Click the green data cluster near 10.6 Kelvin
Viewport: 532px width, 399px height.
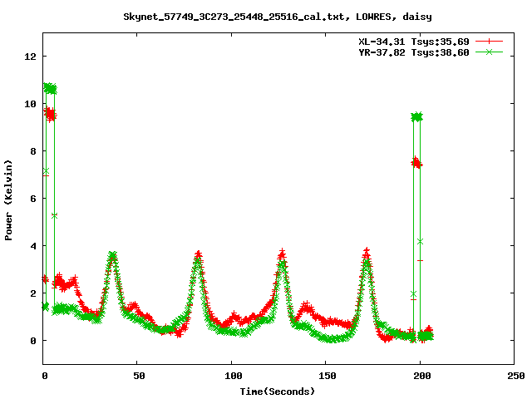[50, 88]
